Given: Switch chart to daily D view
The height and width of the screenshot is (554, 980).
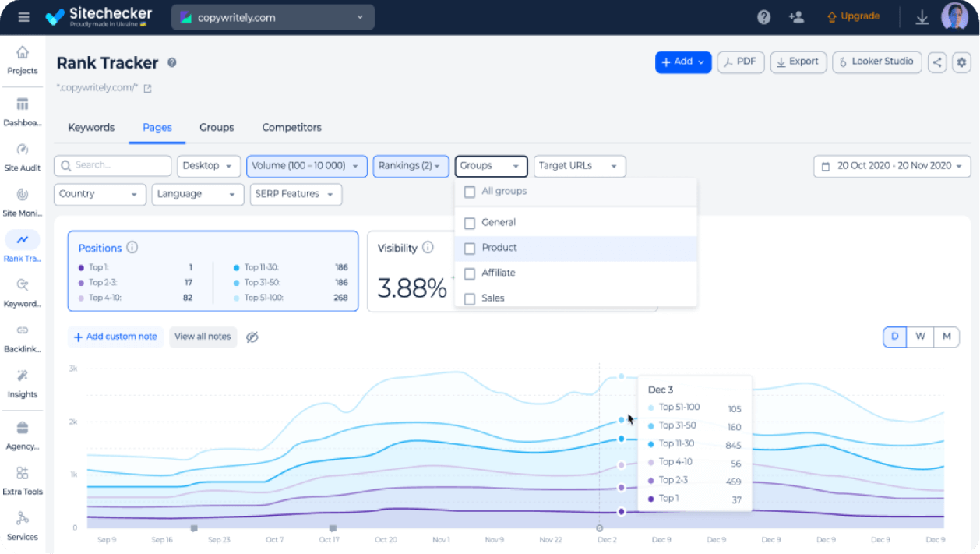Looking at the screenshot, I should click(895, 337).
